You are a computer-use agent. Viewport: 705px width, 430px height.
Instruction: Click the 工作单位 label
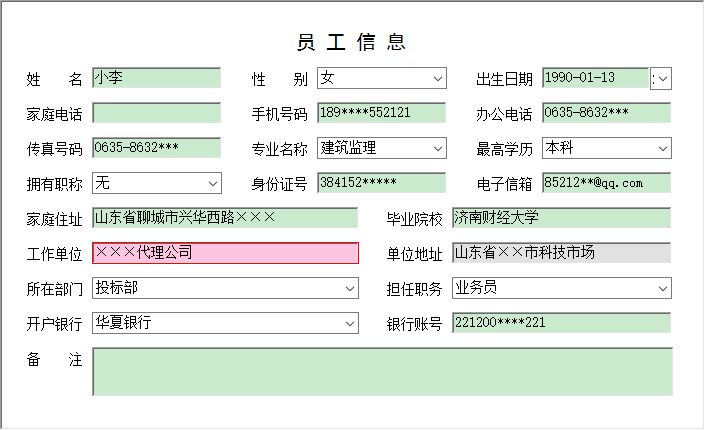pos(54,254)
